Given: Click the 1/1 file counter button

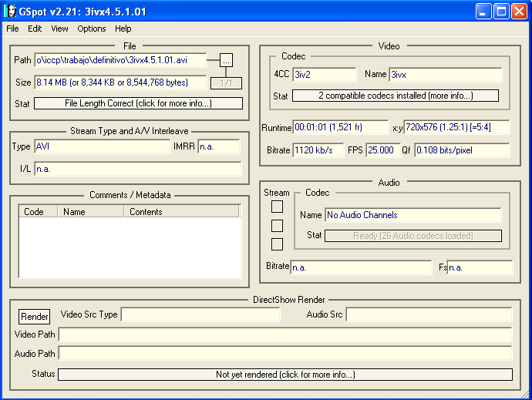Looking at the screenshot, I should pos(227,83).
